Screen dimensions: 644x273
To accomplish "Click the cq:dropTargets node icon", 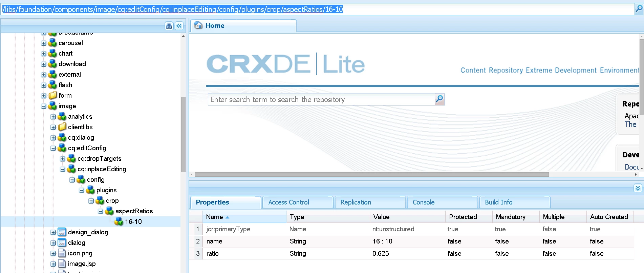I will pos(71,158).
